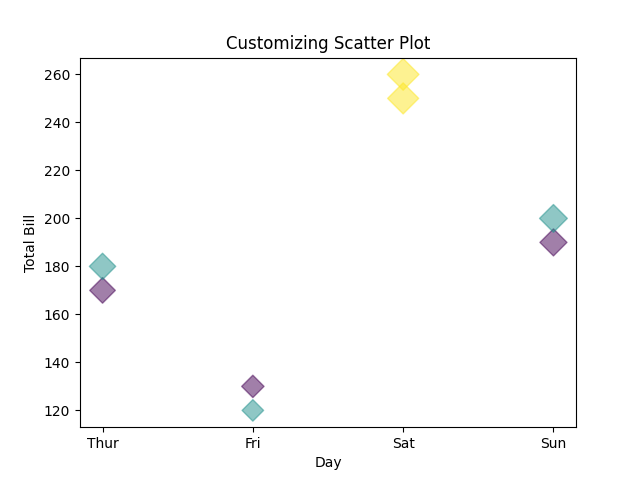Screen dimensions: 640x480
Task: Click the 120 y-axis tick label
Action: click(x=58, y=411)
